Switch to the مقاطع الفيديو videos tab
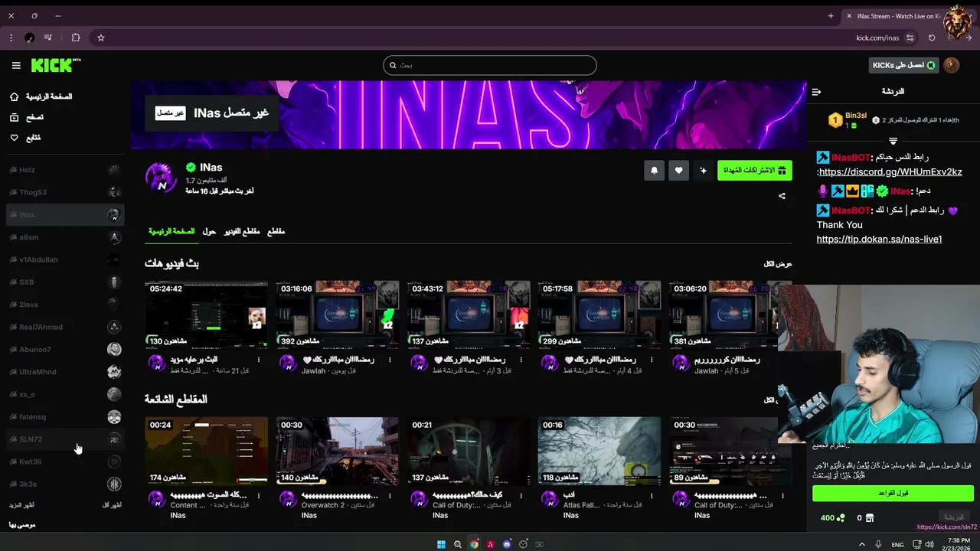The image size is (980, 551). pyautogui.click(x=242, y=231)
